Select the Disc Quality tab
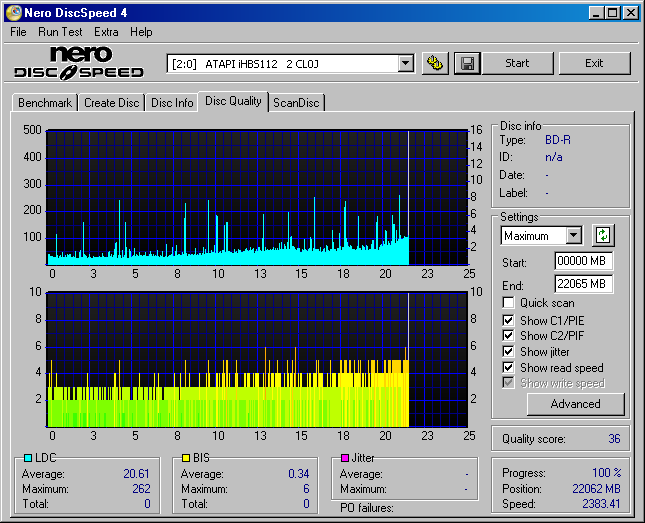The height and width of the screenshot is (523, 645). tap(233, 101)
